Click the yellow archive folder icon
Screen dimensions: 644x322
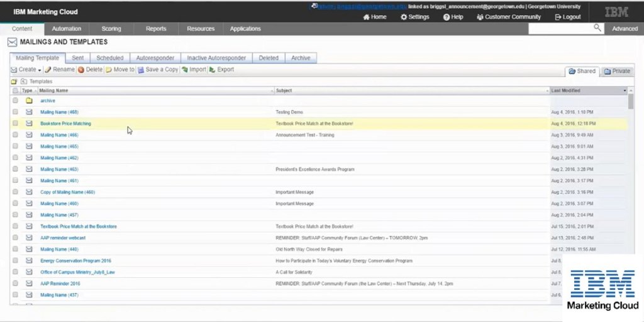(29, 101)
